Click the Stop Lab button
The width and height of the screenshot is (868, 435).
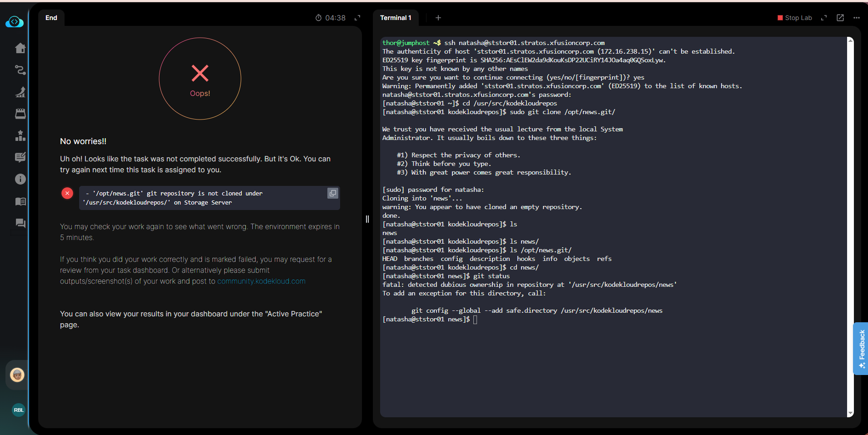794,18
